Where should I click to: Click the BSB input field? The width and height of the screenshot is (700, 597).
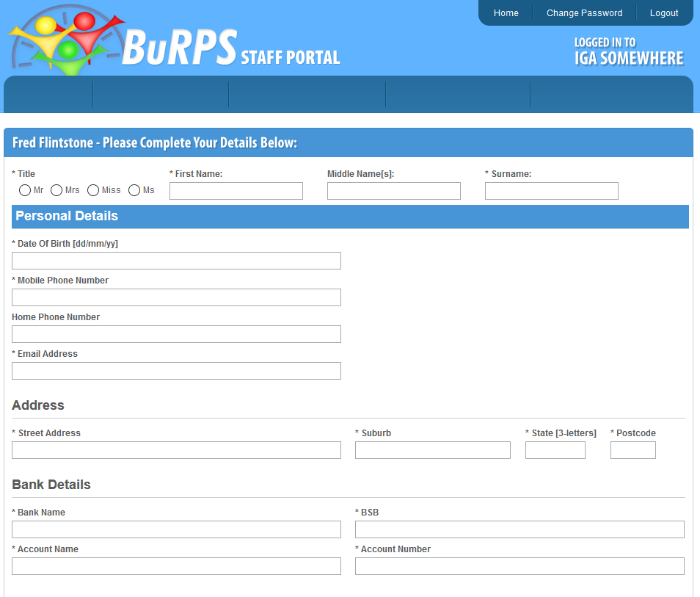pos(519,529)
